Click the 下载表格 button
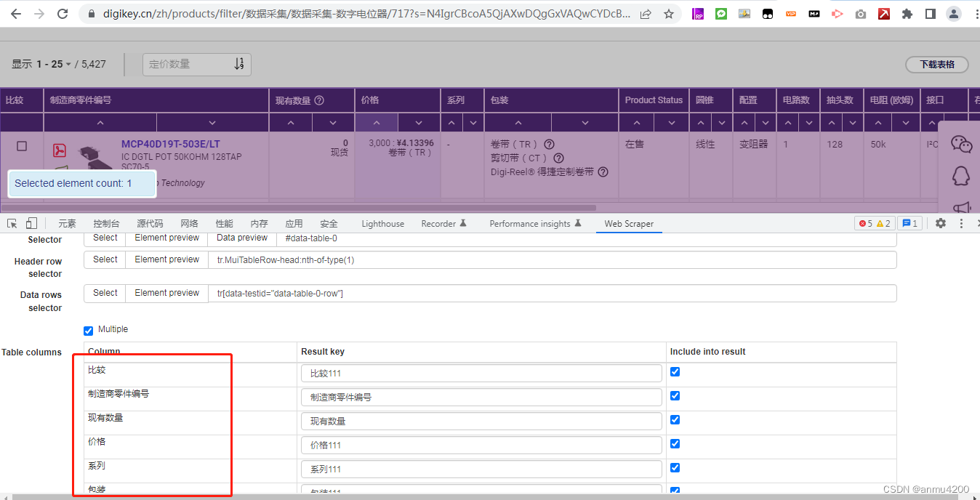 click(x=937, y=64)
